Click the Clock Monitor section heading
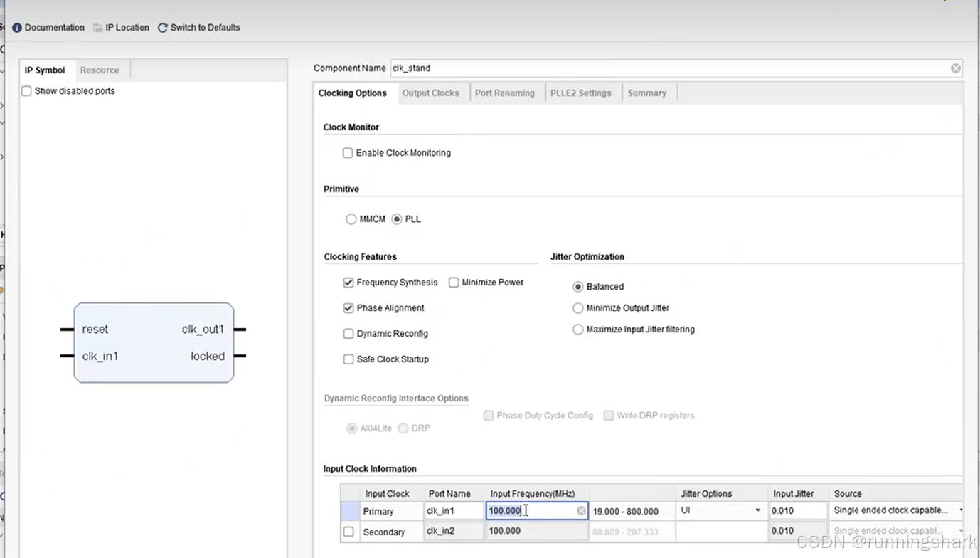The width and height of the screenshot is (980, 558). pos(351,127)
